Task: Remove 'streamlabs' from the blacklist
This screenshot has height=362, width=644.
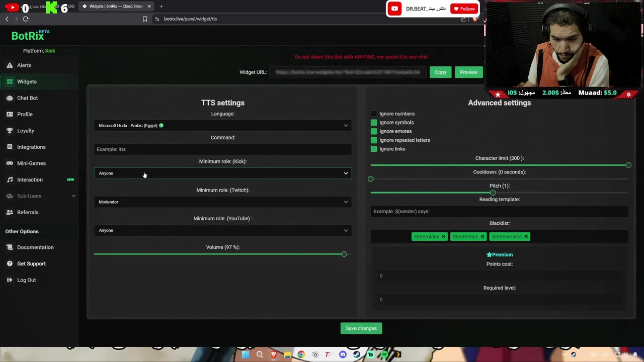Action: (x=443, y=236)
